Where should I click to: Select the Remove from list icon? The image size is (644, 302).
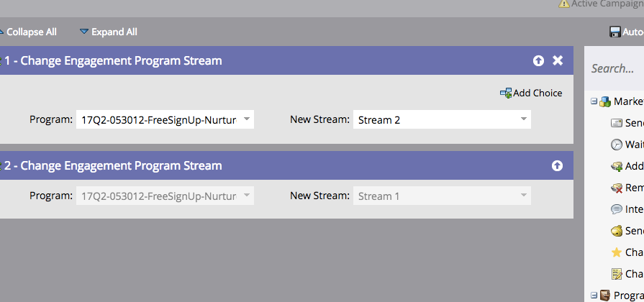(x=617, y=188)
